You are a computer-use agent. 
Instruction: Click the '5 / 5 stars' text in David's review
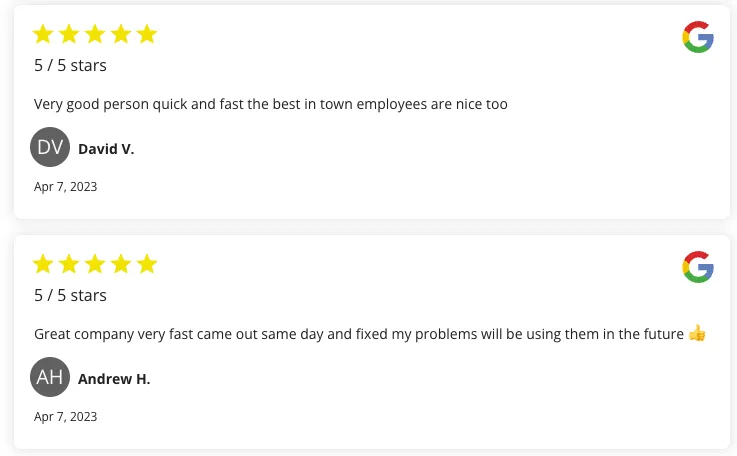tap(70, 66)
